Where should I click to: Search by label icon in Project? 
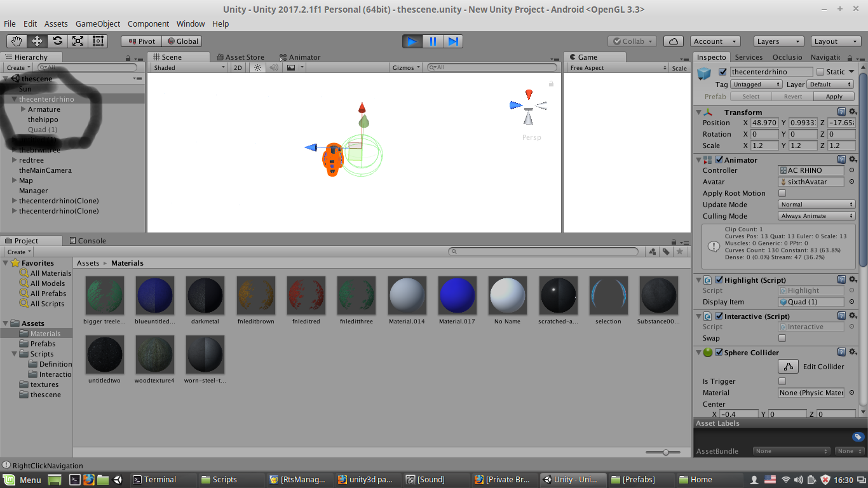(x=666, y=252)
